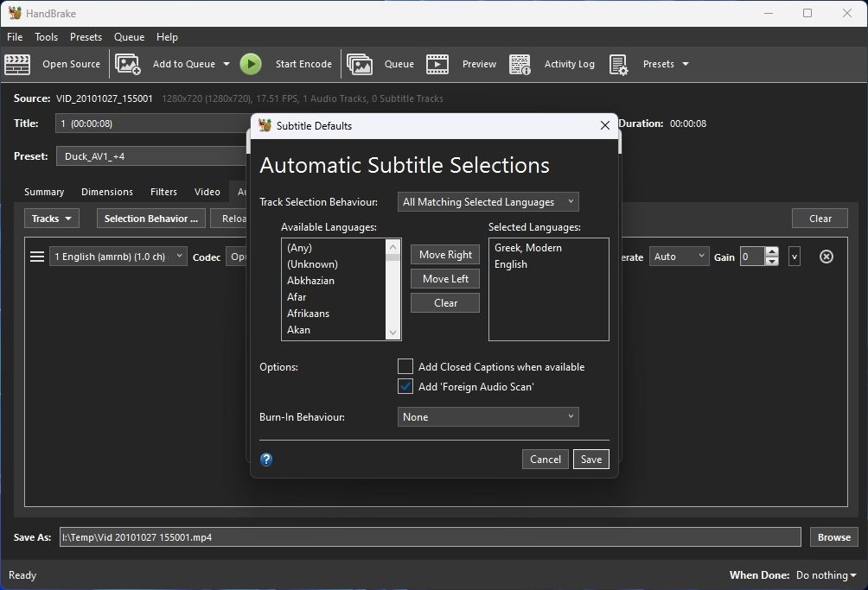Enable Add Closed Captions when available

[405, 366]
